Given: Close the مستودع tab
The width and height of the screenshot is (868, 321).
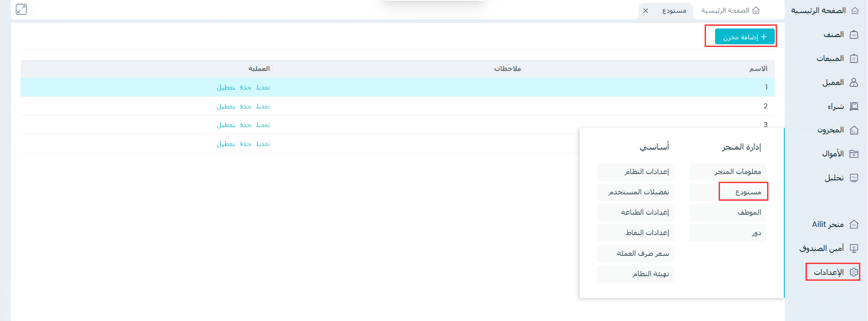Looking at the screenshot, I should 646,11.
